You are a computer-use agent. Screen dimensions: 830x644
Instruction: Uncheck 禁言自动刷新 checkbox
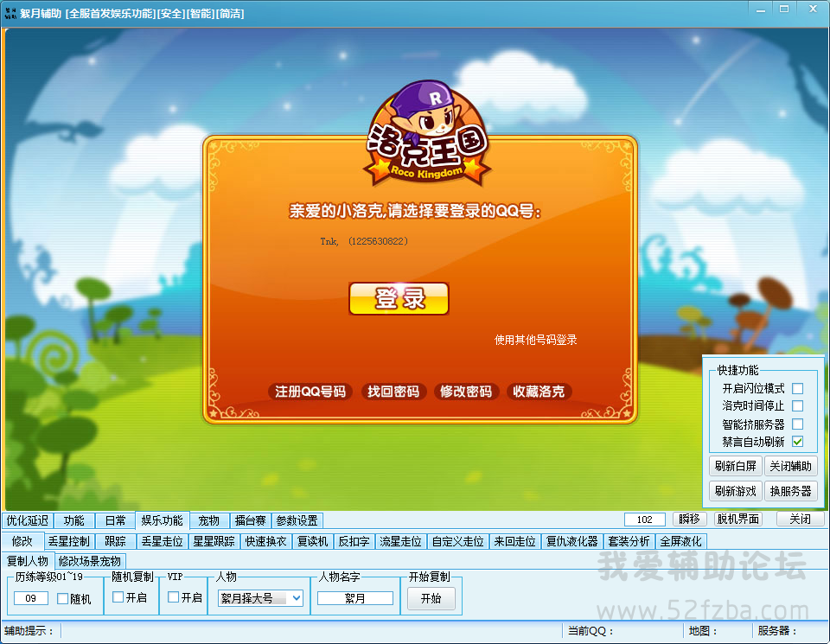798,442
